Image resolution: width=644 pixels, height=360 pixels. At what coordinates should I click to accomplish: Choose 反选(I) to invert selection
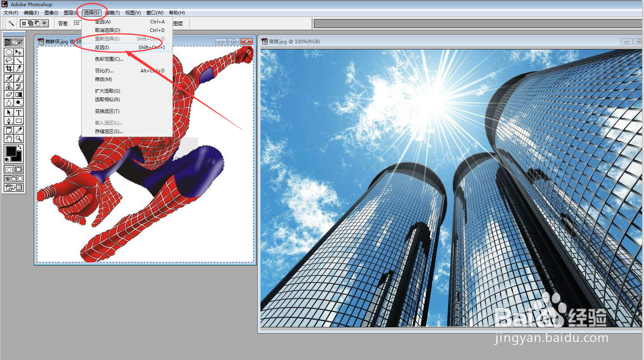click(127, 47)
